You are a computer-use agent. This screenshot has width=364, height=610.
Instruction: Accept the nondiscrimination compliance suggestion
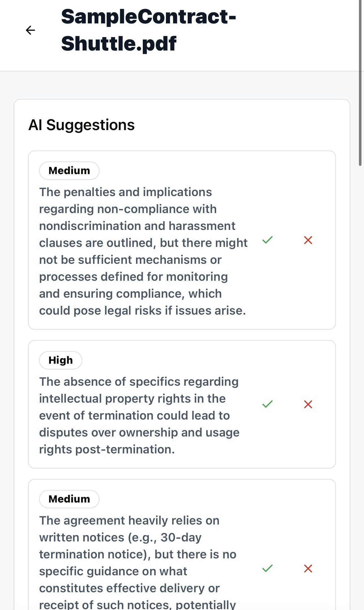click(267, 240)
